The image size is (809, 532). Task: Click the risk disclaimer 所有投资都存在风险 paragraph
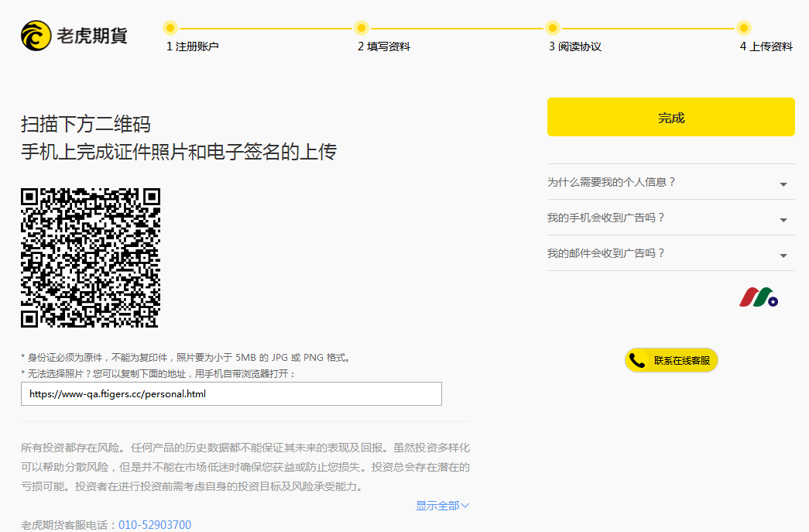(x=245, y=467)
